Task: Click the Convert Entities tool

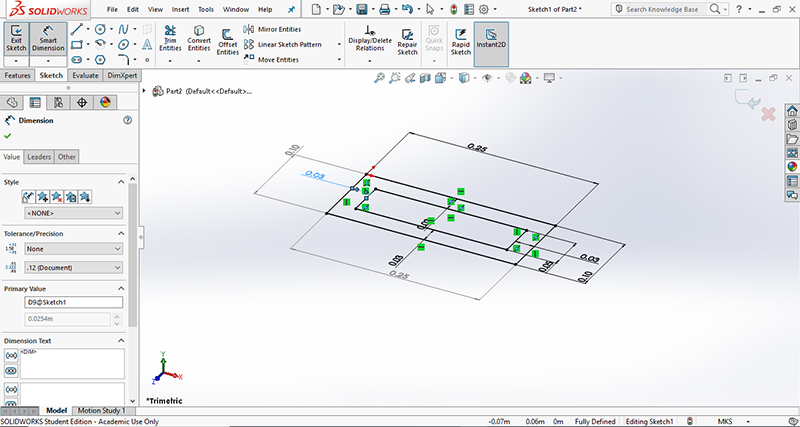Action: tap(199, 39)
